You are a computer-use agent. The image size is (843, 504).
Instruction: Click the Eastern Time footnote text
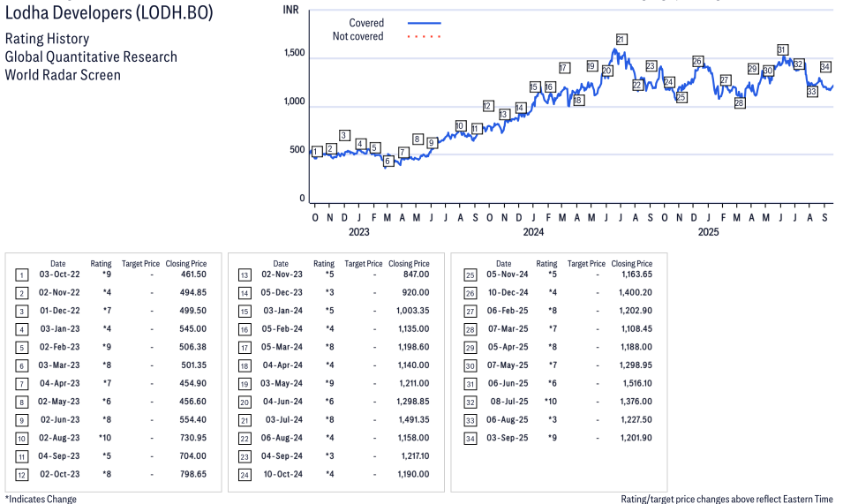coord(726,499)
